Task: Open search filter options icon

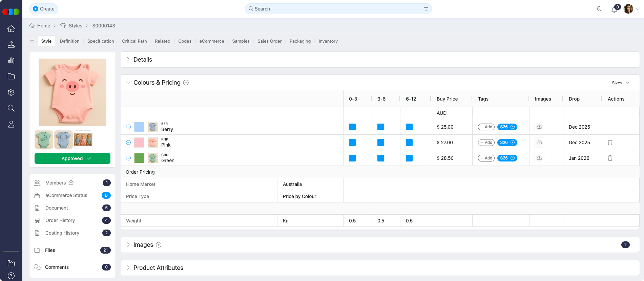Action: coord(426,9)
